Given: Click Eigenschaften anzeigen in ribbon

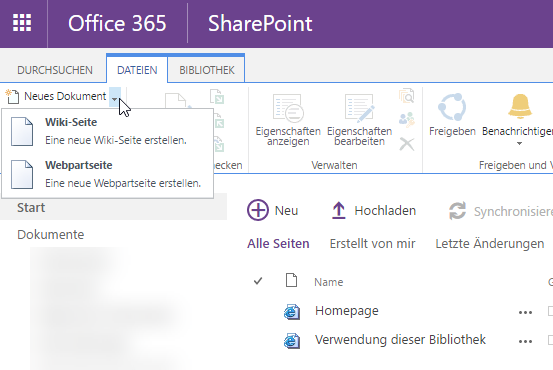Looking at the screenshot, I should (288, 120).
